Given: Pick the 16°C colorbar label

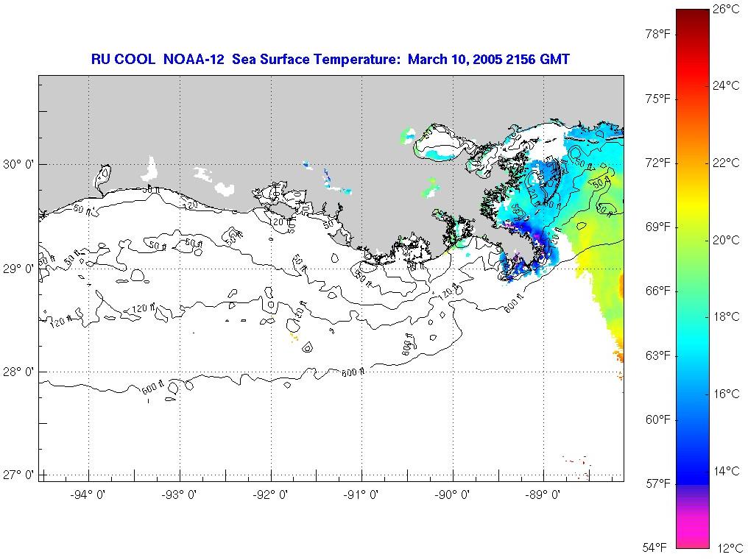Looking at the screenshot, I should click(x=726, y=394).
